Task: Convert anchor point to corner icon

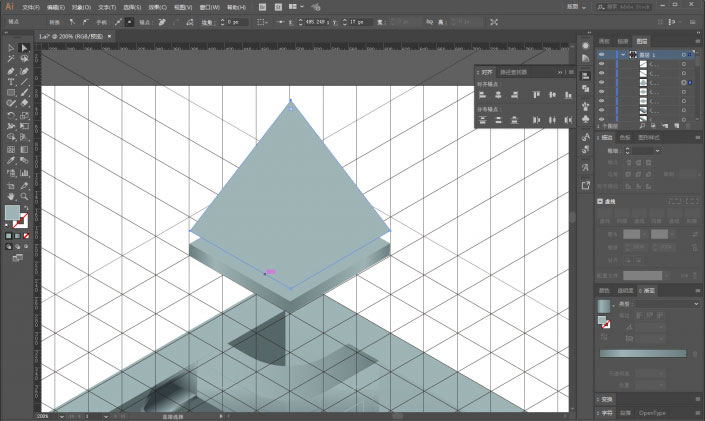Action: tap(72, 22)
